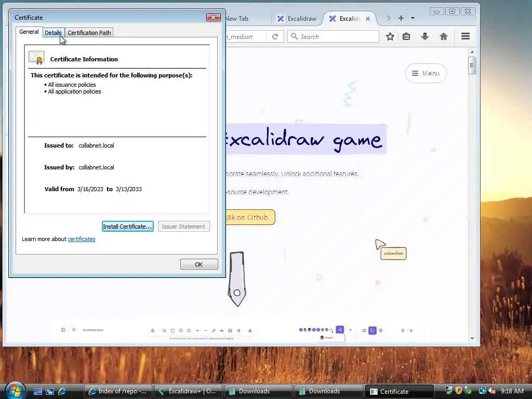Screen dimensions: 532x399
Task: Activate the Certificate taskbar button
Action: click(400, 391)
